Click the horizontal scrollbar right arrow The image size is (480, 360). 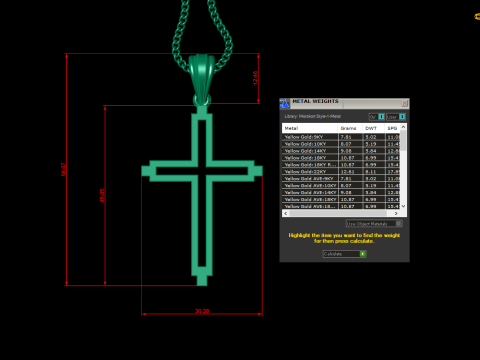pyautogui.click(x=396, y=213)
